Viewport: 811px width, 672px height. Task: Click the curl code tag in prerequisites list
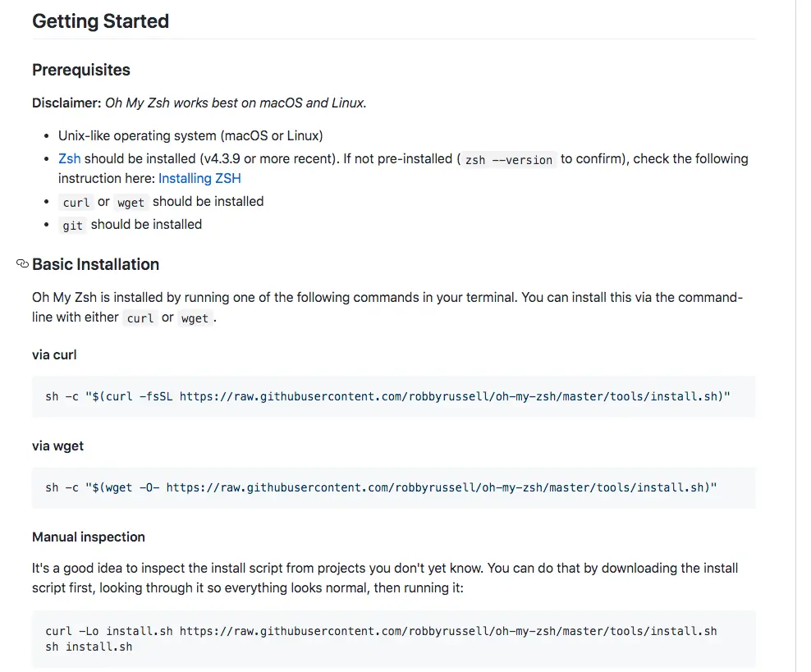click(x=76, y=203)
